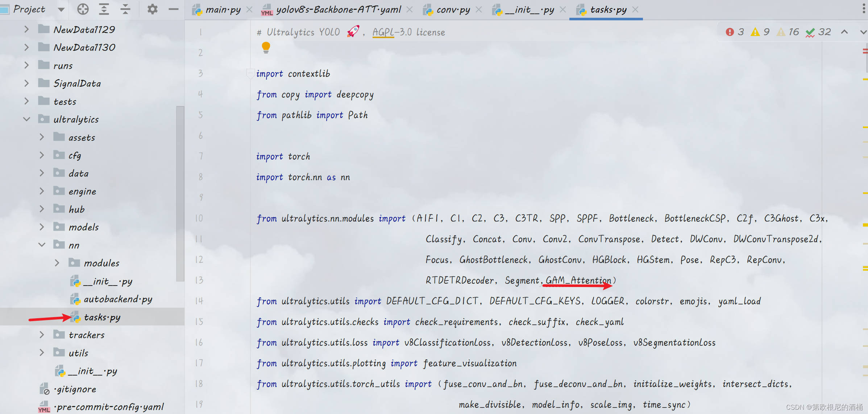Close the yolov8s-Backbone-ATT.yaml tab

410,10
